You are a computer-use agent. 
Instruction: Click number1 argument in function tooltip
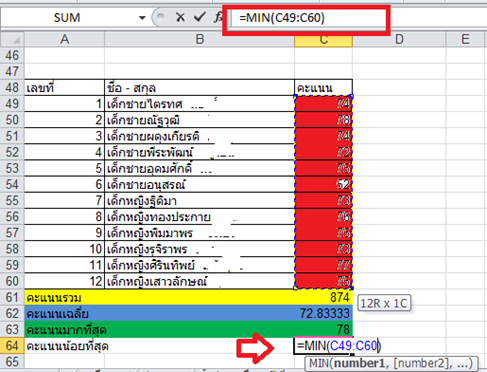pos(359,363)
